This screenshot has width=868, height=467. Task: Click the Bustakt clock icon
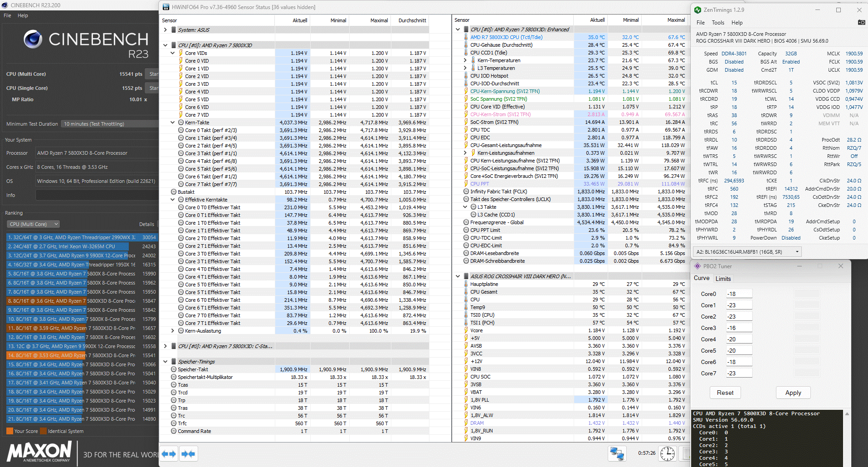tap(174, 192)
